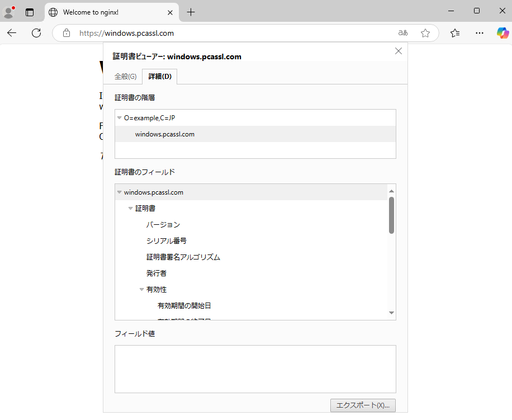Select the 詳細(D) tab
Viewport: 512px width, 420px height.
tap(160, 77)
